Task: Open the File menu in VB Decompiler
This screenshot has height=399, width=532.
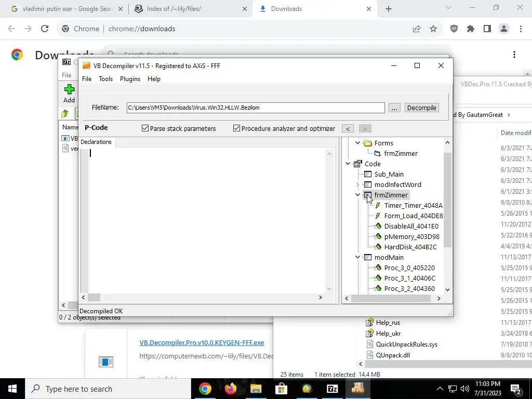Action: coord(87,79)
